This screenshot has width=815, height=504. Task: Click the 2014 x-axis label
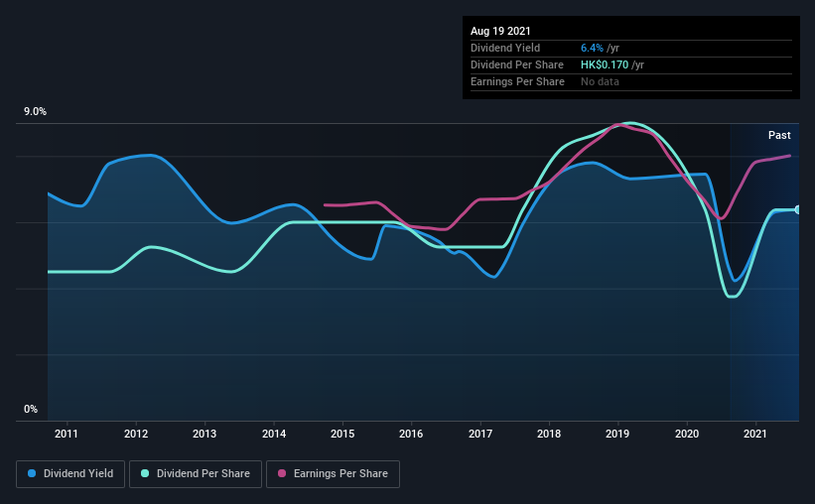point(274,434)
